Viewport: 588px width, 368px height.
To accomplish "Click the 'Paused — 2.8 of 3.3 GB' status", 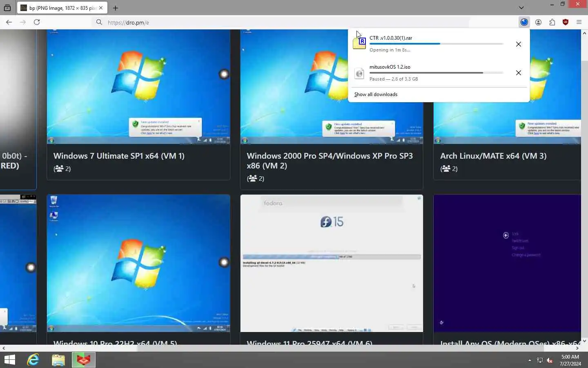I will (394, 79).
